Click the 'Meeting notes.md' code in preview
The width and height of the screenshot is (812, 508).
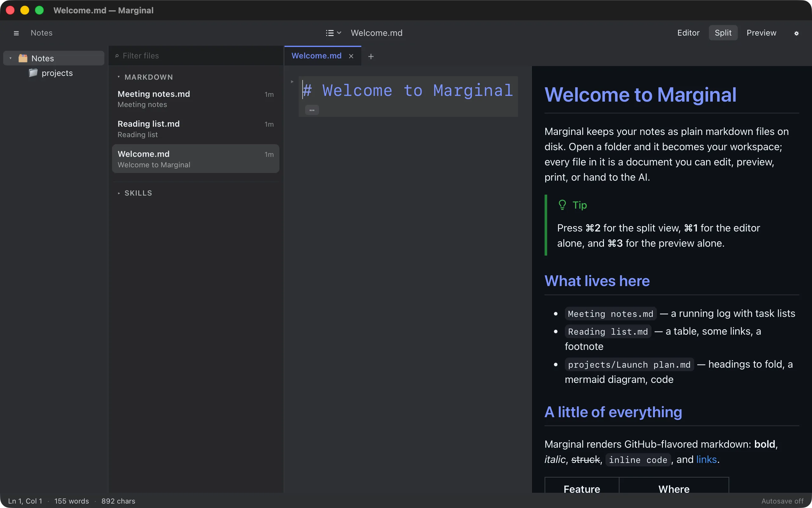(610, 314)
